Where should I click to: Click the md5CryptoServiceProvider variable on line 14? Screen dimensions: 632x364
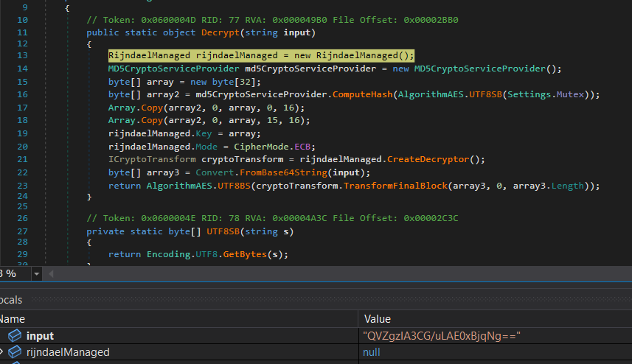pos(310,69)
